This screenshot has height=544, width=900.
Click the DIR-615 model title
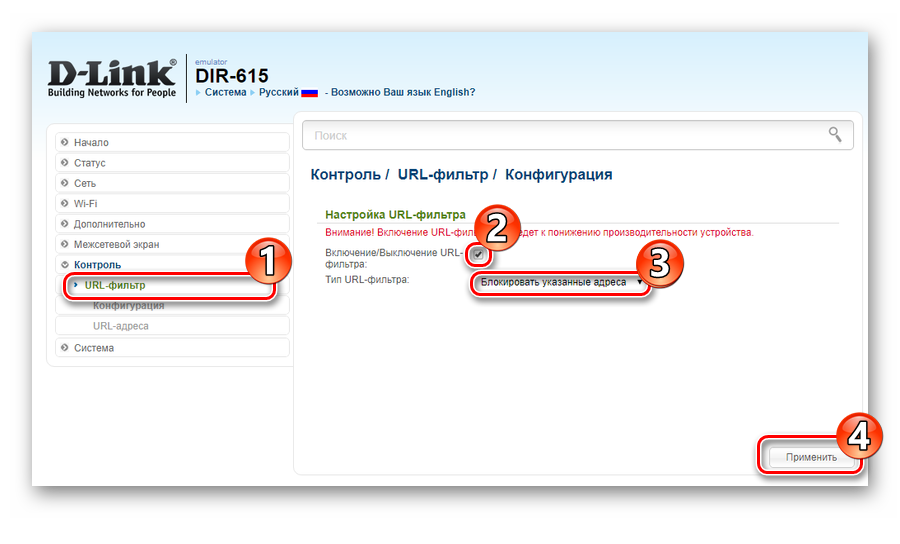tap(232, 76)
